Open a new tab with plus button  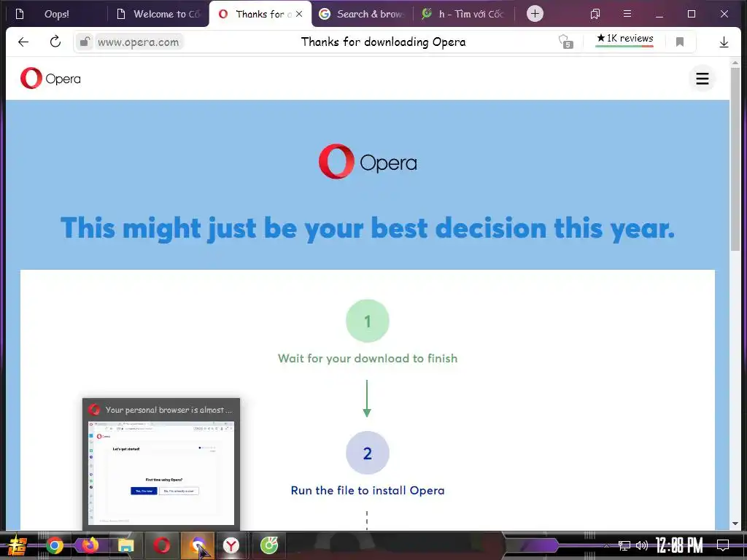535,14
